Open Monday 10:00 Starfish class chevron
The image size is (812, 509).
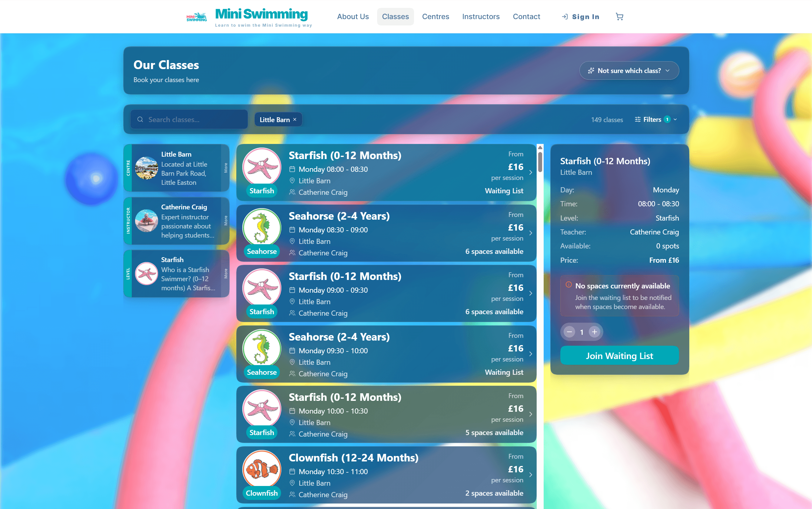[531, 414]
